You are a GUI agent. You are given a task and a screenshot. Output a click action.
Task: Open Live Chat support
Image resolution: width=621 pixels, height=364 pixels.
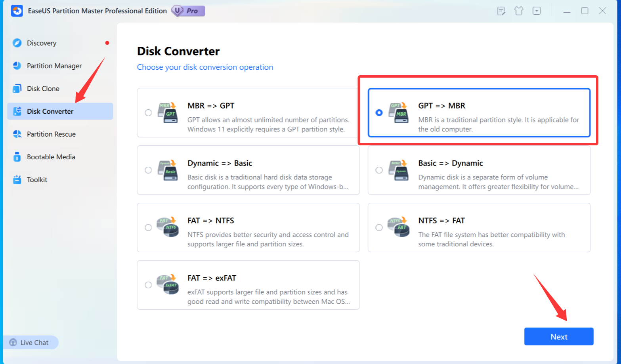point(31,343)
